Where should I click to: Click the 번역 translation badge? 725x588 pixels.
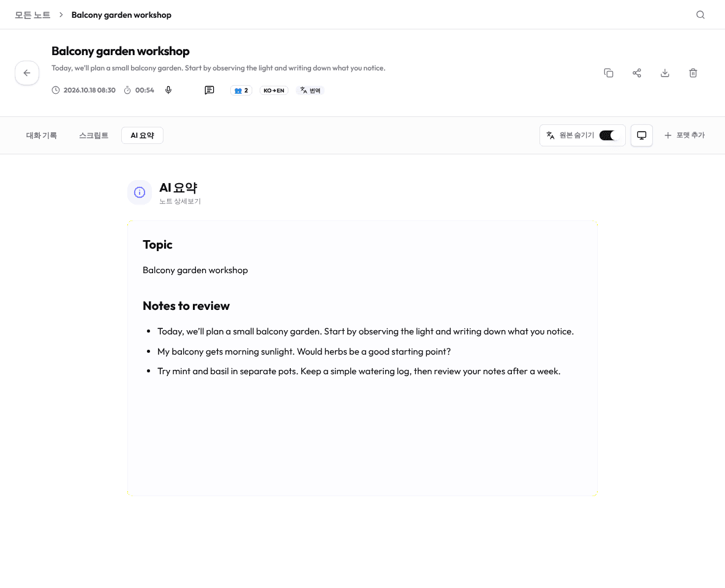click(x=310, y=91)
